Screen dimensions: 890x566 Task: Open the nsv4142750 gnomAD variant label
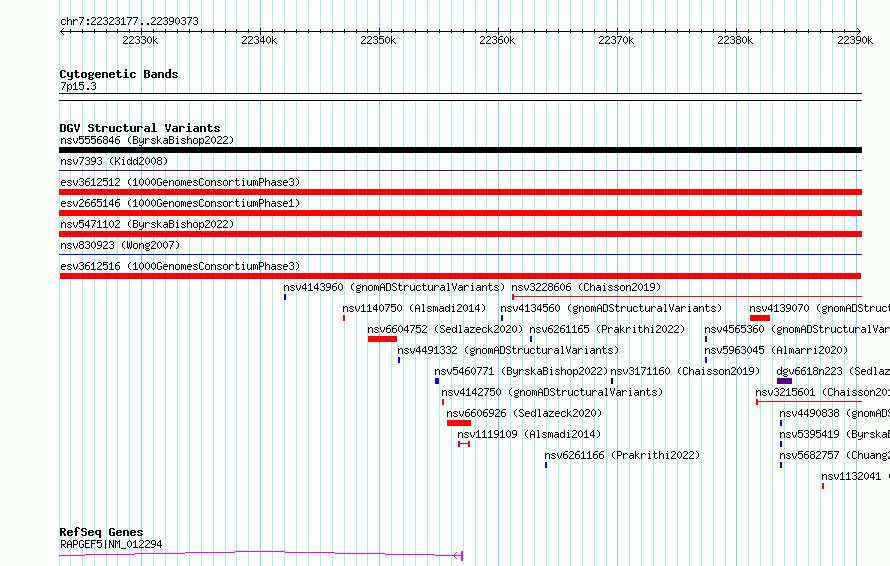(x=552, y=392)
